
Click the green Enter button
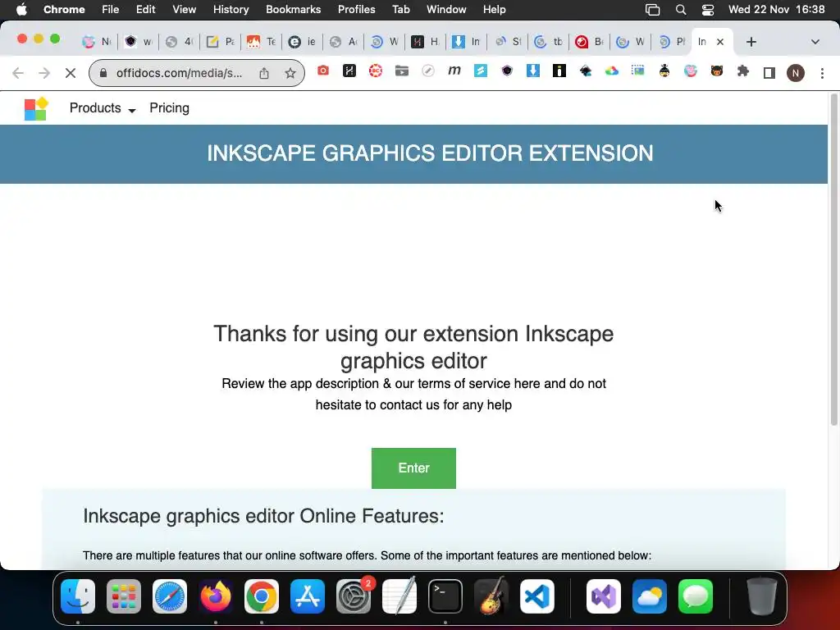coord(413,468)
